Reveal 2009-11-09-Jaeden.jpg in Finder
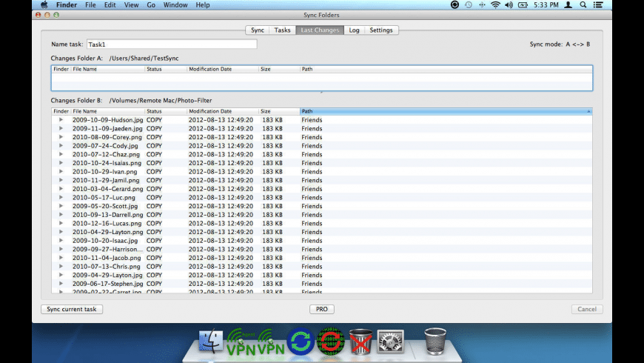Image resolution: width=644 pixels, height=363 pixels. click(x=61, y=128)
